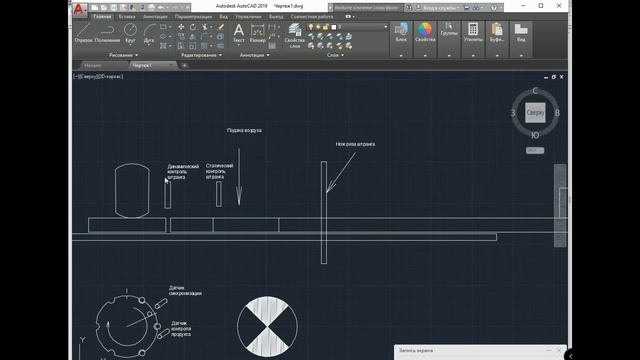This screenshot has width=640, height=360.
Task: Toggle the layer freeze sun icon
Action: [318, 27]
